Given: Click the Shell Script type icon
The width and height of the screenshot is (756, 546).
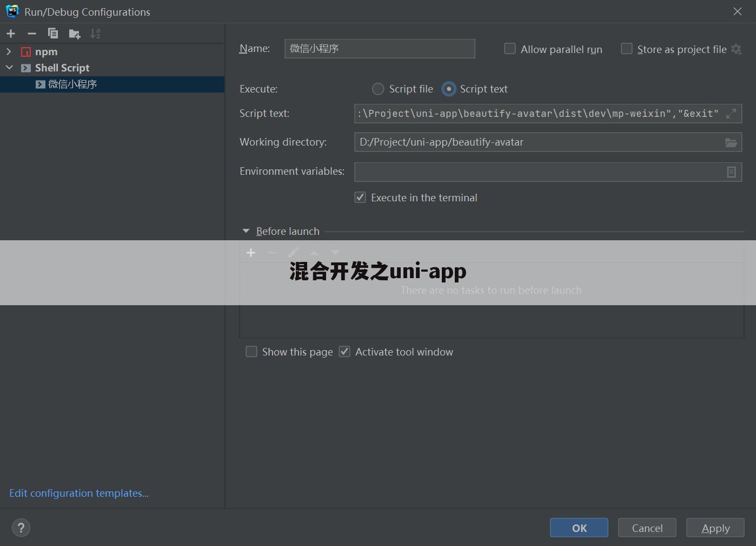Looking at the screenshot, I should pyautogui.click(x=26, y=68).
